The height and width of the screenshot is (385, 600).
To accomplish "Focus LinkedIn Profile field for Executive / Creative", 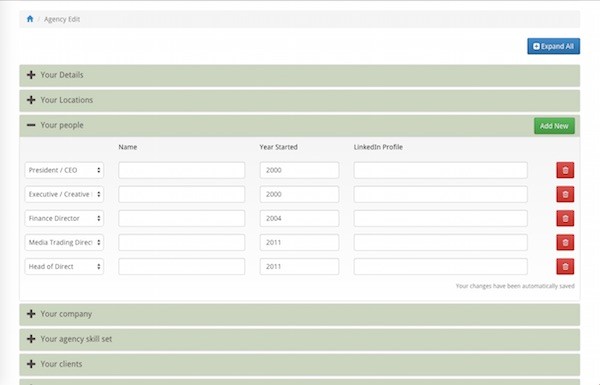I will pyautogui.click(x=440, y=194).
